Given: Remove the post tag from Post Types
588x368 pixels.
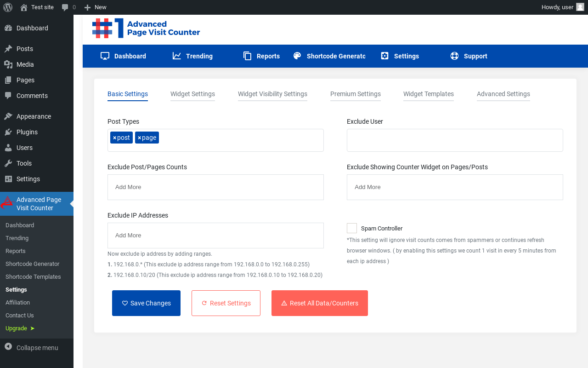Looking at the screenshot, I should tap(114, 138).
